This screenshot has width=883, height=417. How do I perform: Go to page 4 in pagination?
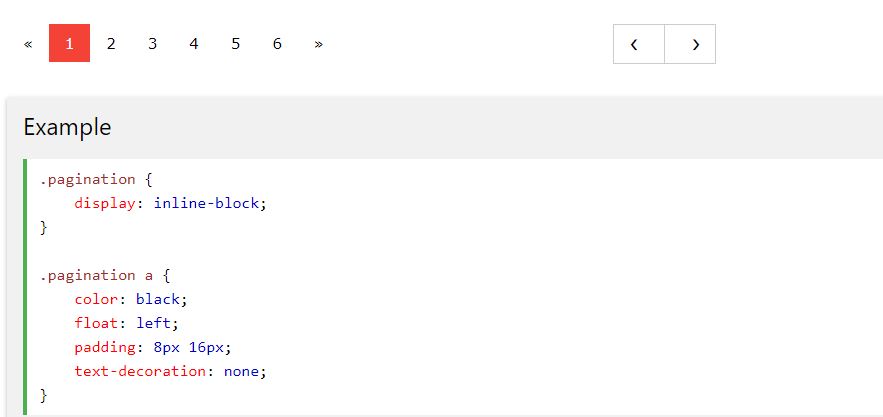[x=194, y=43]
